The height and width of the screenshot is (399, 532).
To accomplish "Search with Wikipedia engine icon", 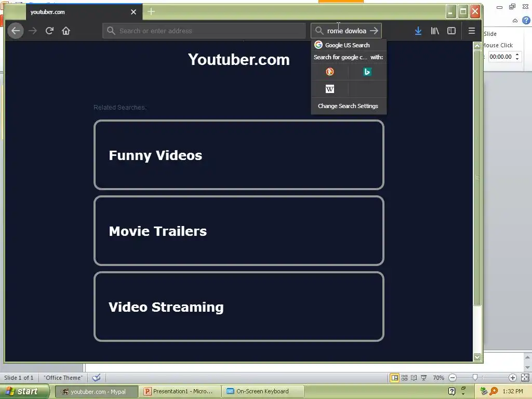I will [330, 89].
